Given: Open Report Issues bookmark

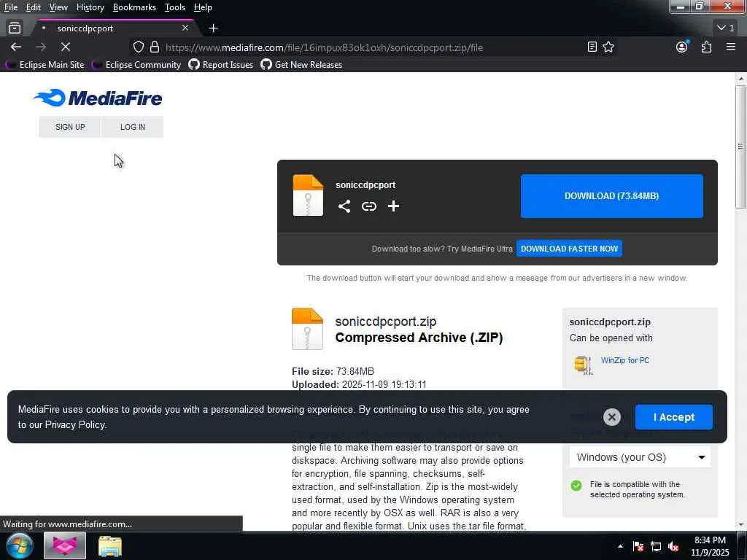Looking at the screenshot, I should [x=221, y=65].
